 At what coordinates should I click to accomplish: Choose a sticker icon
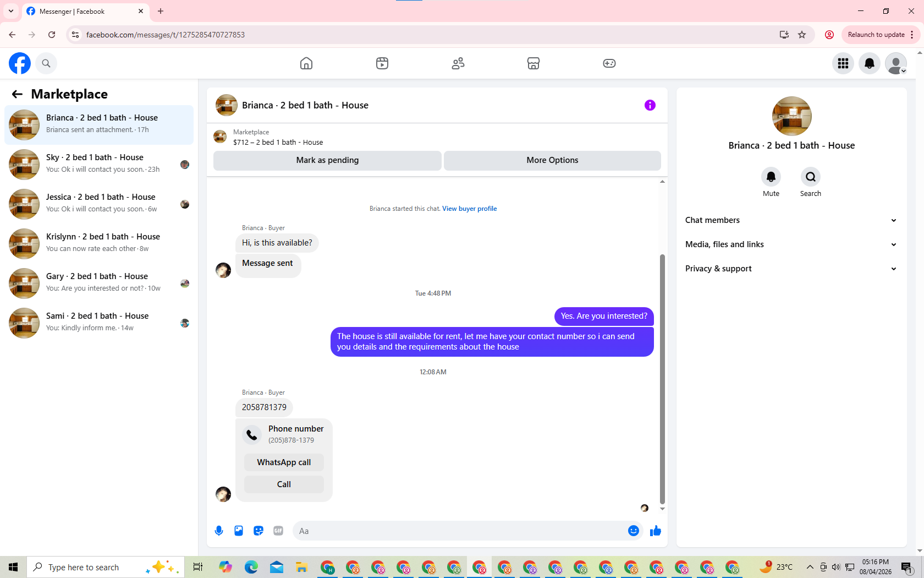point(258,531)
